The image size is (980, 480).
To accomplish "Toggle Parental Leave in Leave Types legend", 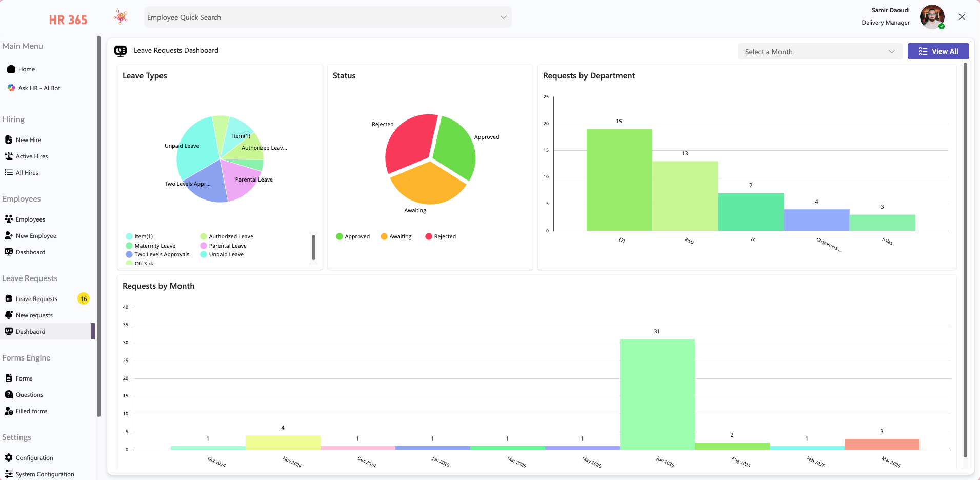I will click(223, 246).
